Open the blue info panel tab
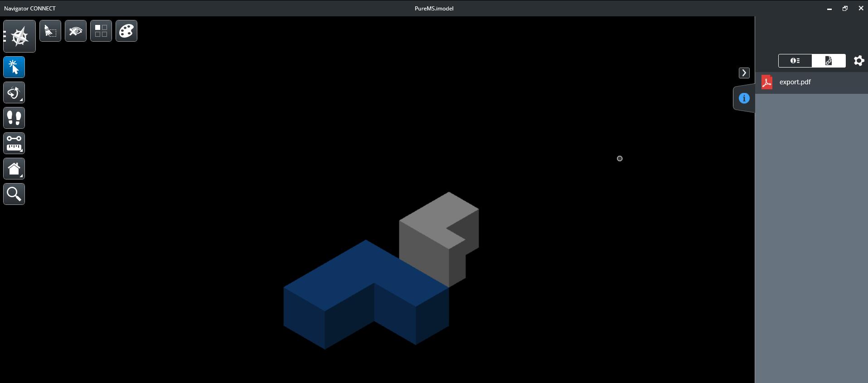 tap(744, 98)
